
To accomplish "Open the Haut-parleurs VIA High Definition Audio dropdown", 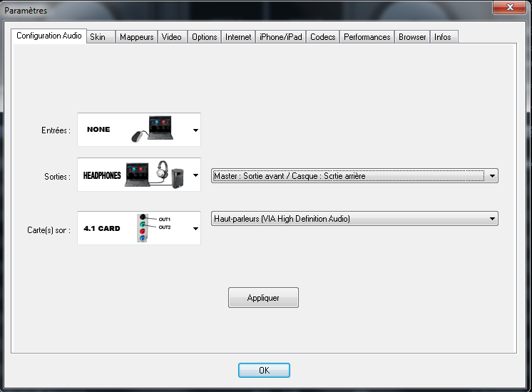I will [354, 219].
